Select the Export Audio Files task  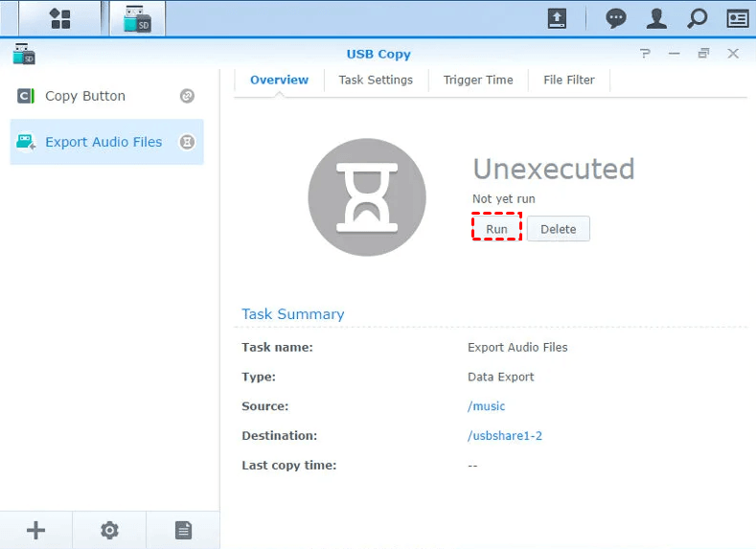tap(103, 142)
